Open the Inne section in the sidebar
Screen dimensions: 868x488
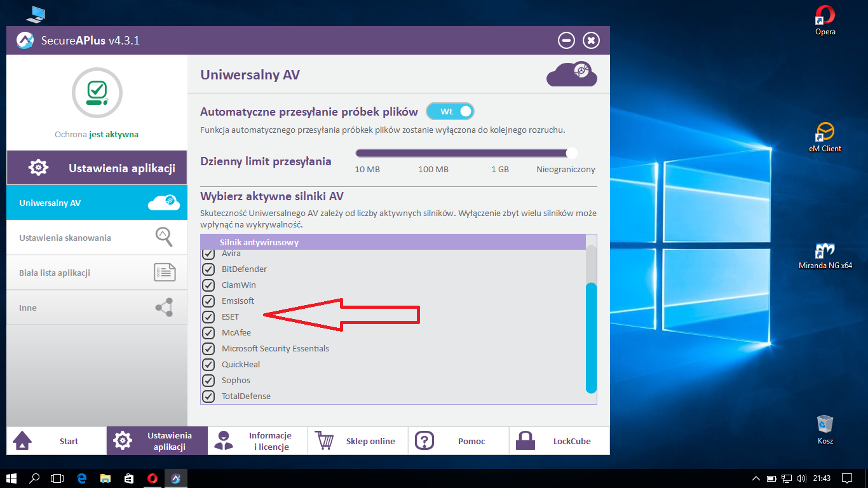point(97,308)
